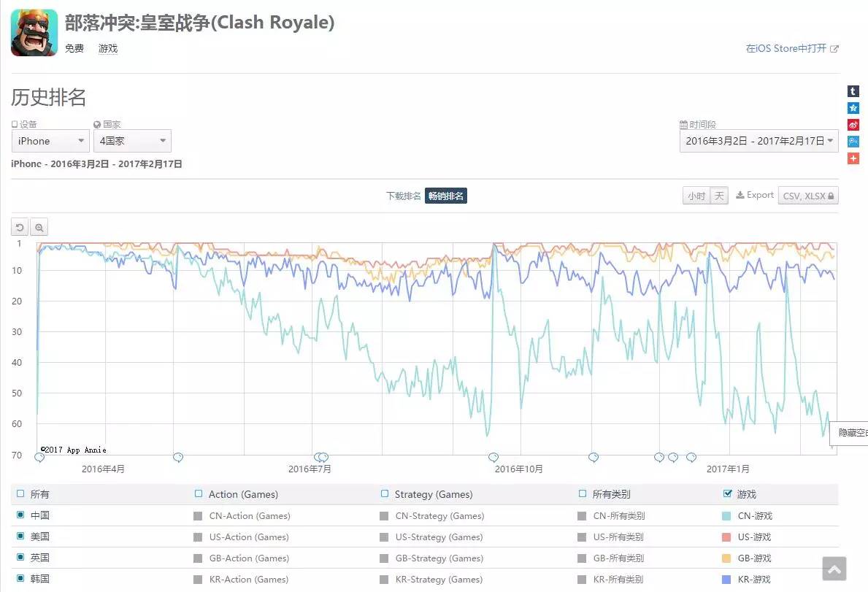Toggle the 所有 checkbox
The height and width of the screenshot is (592, 868).
click(x=20, y=493)
